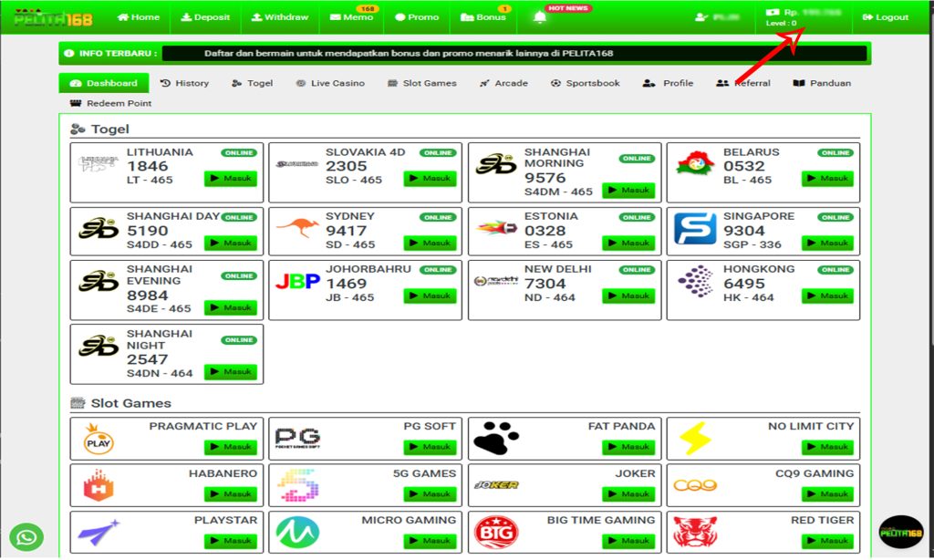Click Masuk for Slovakia 4D market
Image resolution: width=934 pixels, height=560 pixels.
[430, 178]
